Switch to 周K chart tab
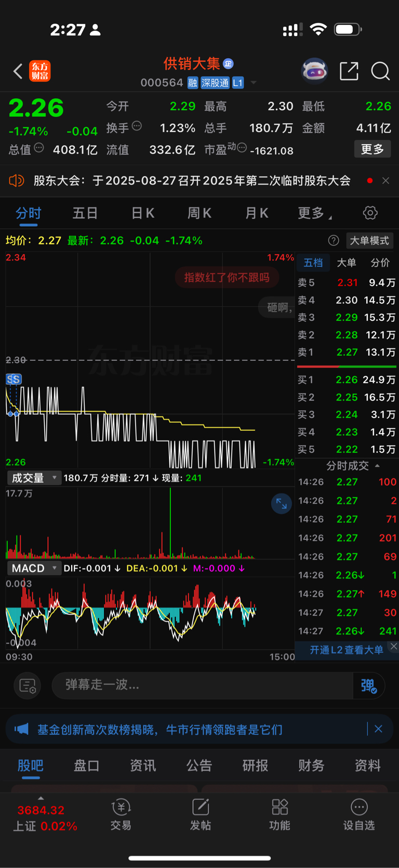 tap(199, 213)
